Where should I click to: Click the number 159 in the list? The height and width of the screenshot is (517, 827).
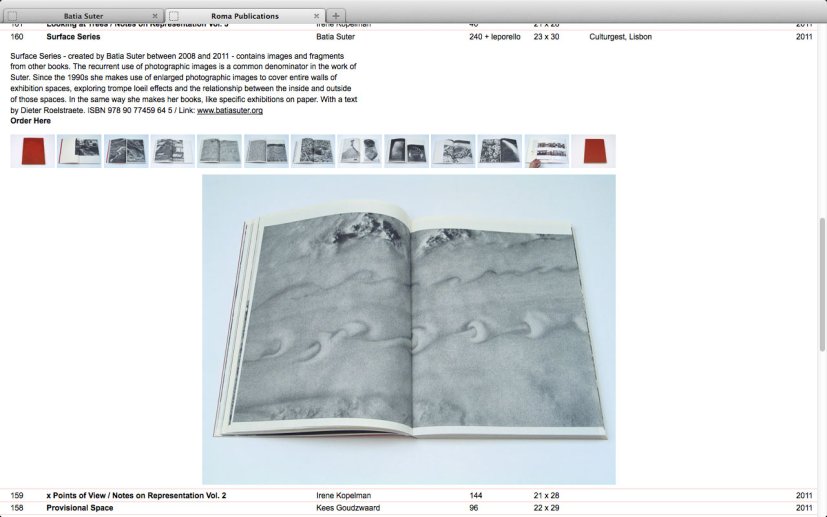coord(17,495)
